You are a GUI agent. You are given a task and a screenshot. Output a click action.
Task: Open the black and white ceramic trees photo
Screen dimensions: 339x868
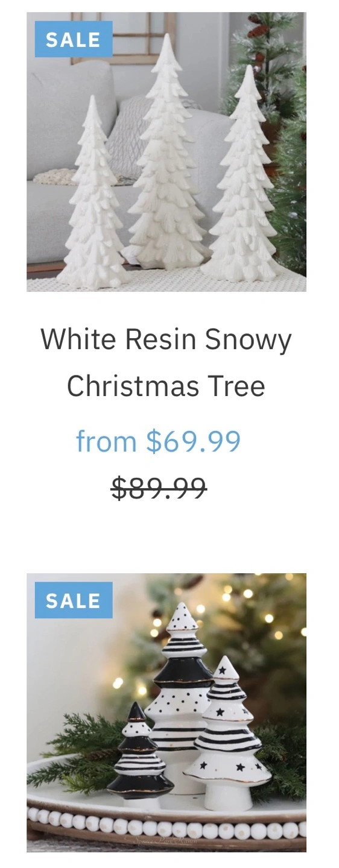tap(166, 712)
